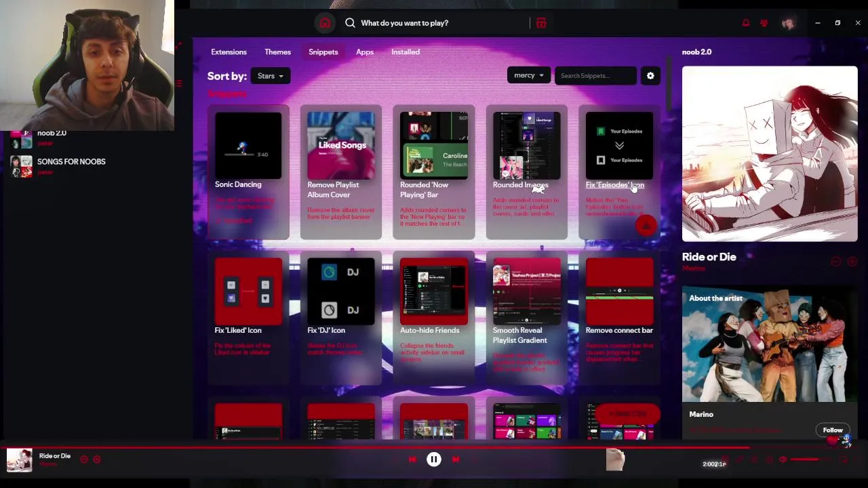Click first icon right of the Ride or Die title
Viewport: 868px width, 488px height.
pyautogui.click(x=835, y=262)
